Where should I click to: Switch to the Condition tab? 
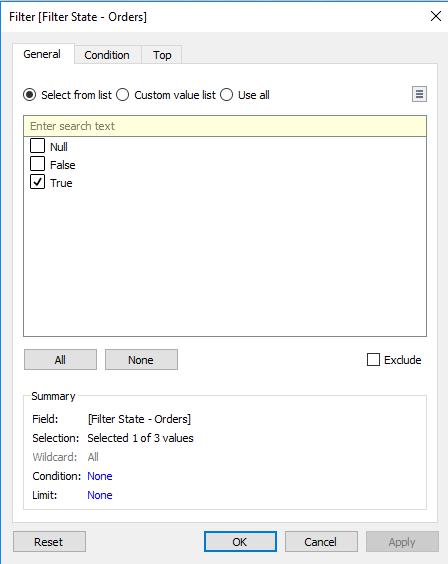[107, 55]
